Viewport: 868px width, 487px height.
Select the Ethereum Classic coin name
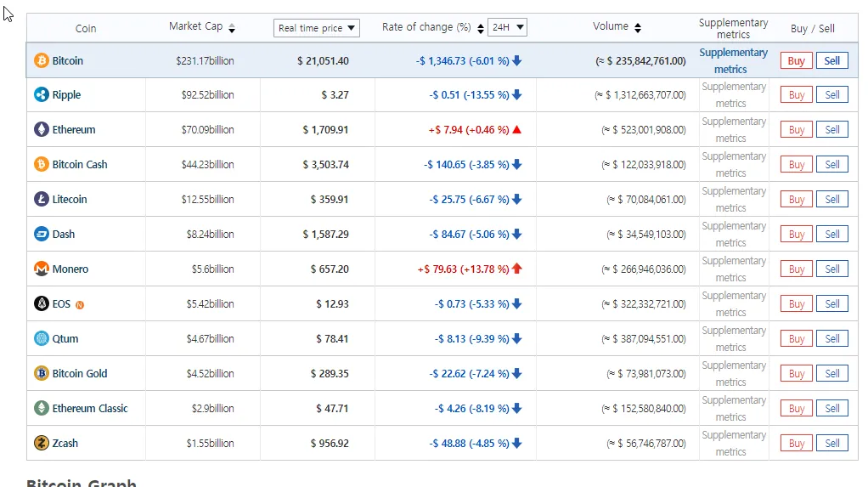coord(90,408)
